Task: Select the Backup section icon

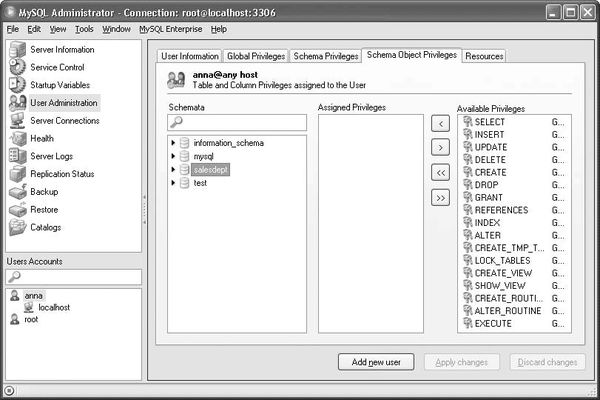Action: click(17, 191)
